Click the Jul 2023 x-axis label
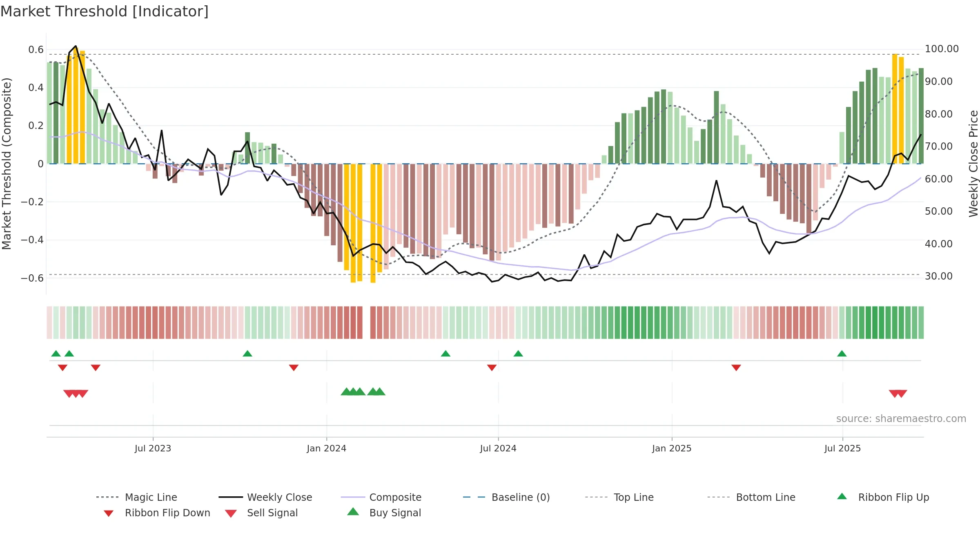The width and height of the screenshot is (980, 551). (153, 448)
